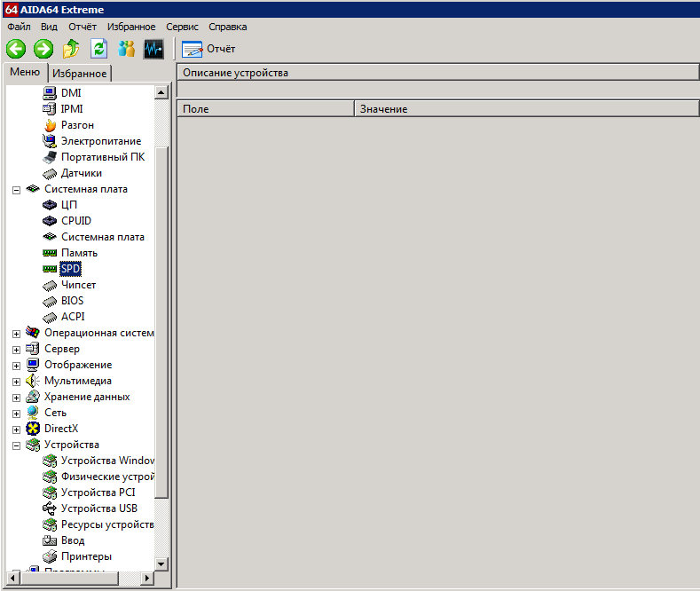This screenshot has height=591, width=700.
Task: Click the Ввод input device icon
Action: click(50, 540)
